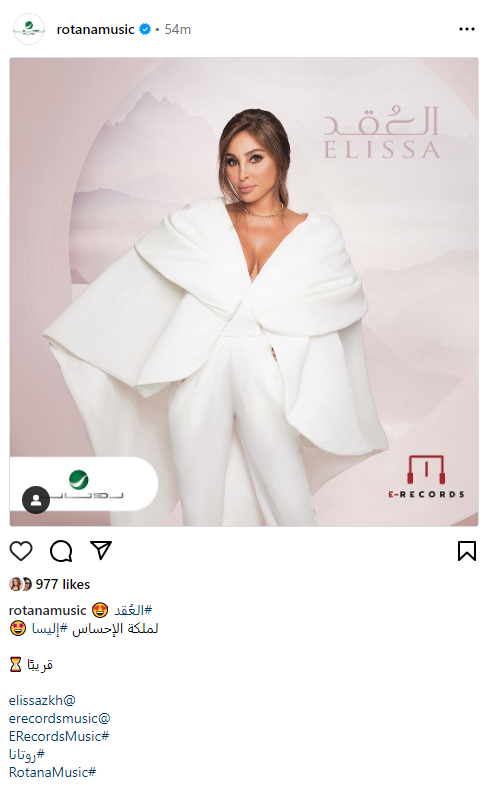Visit the @erecordsmusic mention
This screenshot has height=785, width=490.
(59, 718)
